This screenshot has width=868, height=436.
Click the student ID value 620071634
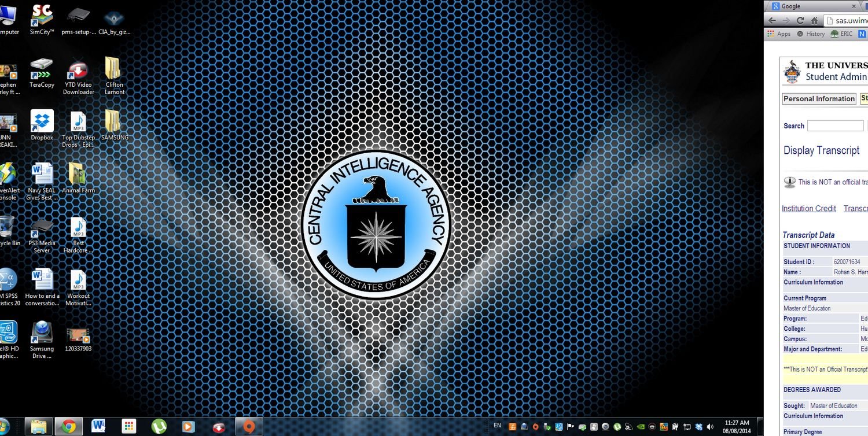[847, 262]
